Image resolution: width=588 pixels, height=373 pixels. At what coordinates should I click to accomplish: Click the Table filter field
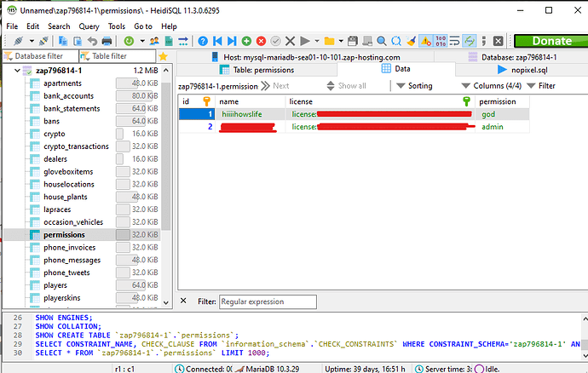[118, 56]
